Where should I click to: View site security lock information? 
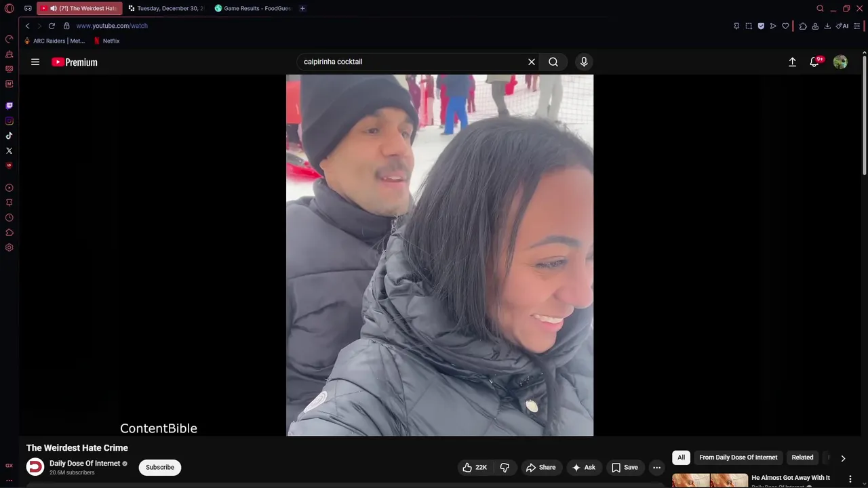coord(66,26)
